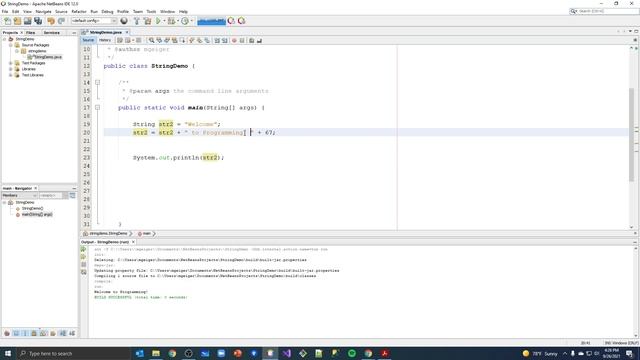This screenshot has height=360, width=640.
Task: Click the Source view button in editor
Action: [x=88, y=40]
